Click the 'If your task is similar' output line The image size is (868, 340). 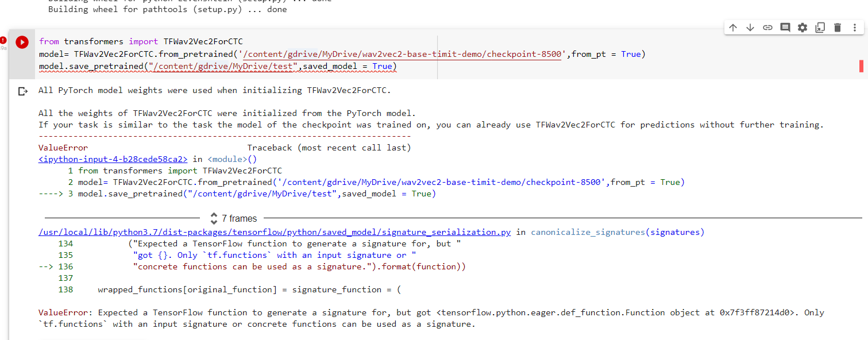tap(431, 125)
